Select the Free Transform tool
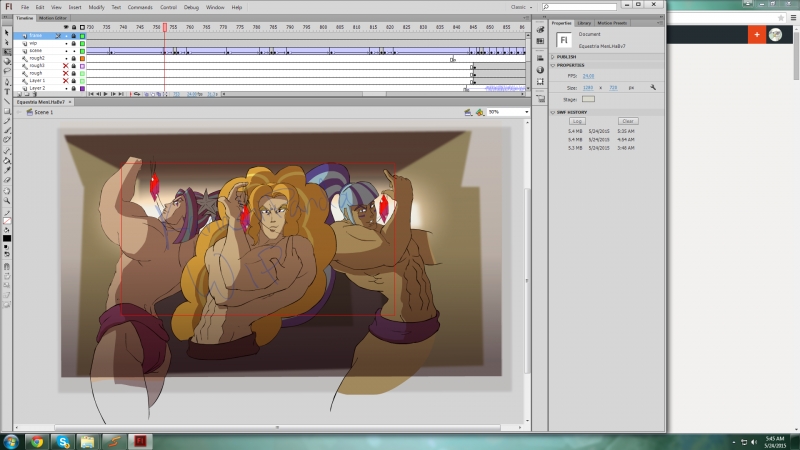This screenshot has height=450, width=800. coord(6,52)
